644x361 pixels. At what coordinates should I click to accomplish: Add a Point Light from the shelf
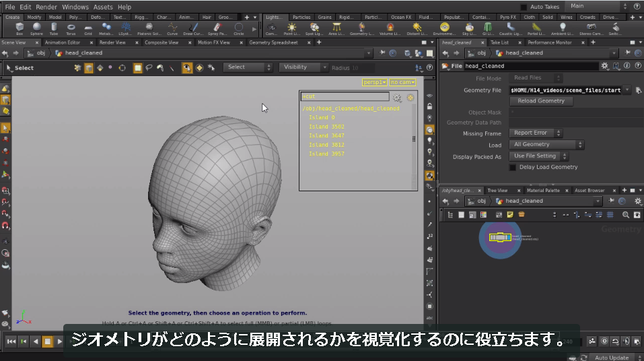[291, 29]
